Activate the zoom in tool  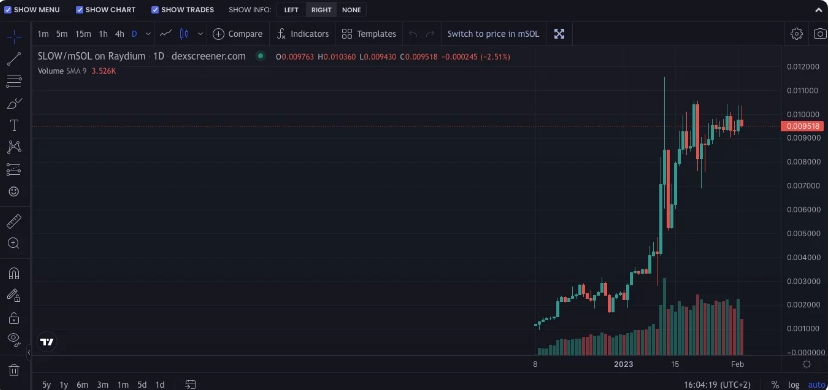coord(14,243)
